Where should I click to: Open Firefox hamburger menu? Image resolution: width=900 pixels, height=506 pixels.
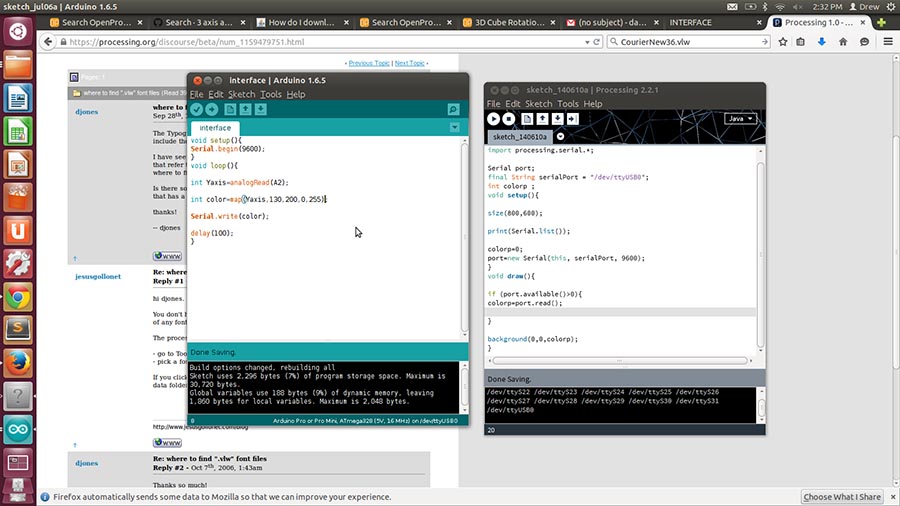point(888,42)
